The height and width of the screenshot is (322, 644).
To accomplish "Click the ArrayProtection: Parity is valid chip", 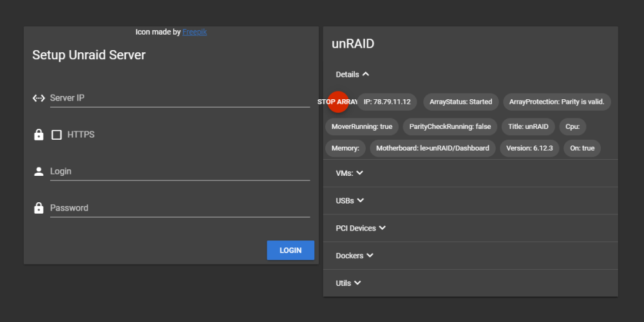I will click(x=557, y=102).
